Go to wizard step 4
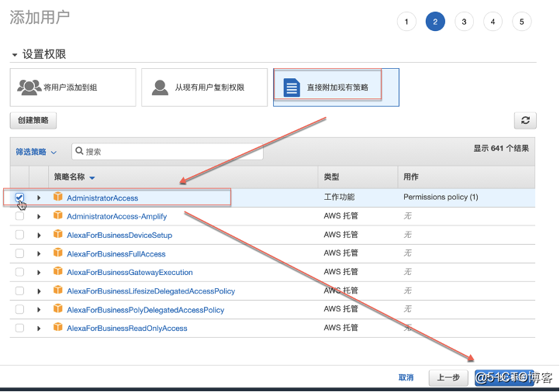Screen dimensions: 560x392 click(x=493, y=22)
